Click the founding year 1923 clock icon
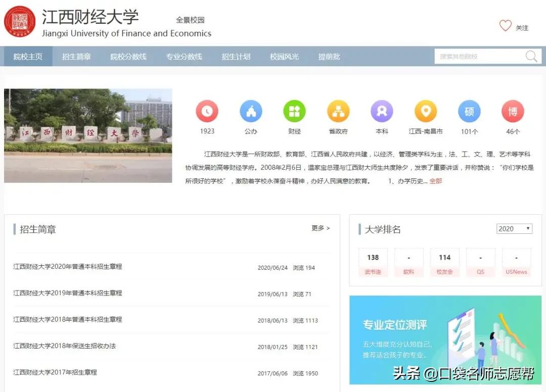Screen dimensions: 546x392 click(x=207, y=112)
